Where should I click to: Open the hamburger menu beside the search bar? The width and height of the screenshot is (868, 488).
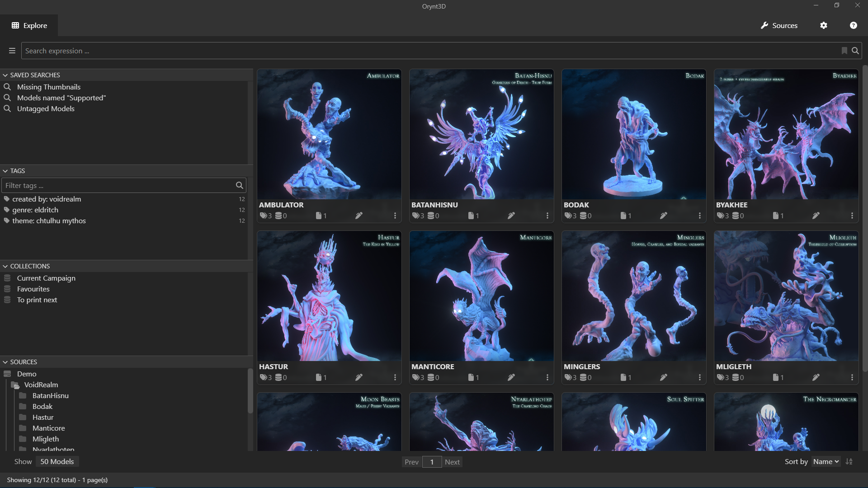[x=11, y=50]
